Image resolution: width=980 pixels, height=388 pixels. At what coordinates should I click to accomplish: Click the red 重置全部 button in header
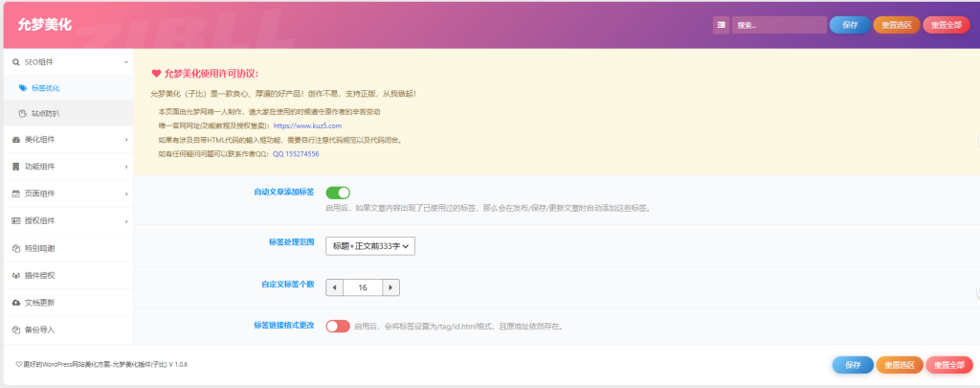point(947,25)
